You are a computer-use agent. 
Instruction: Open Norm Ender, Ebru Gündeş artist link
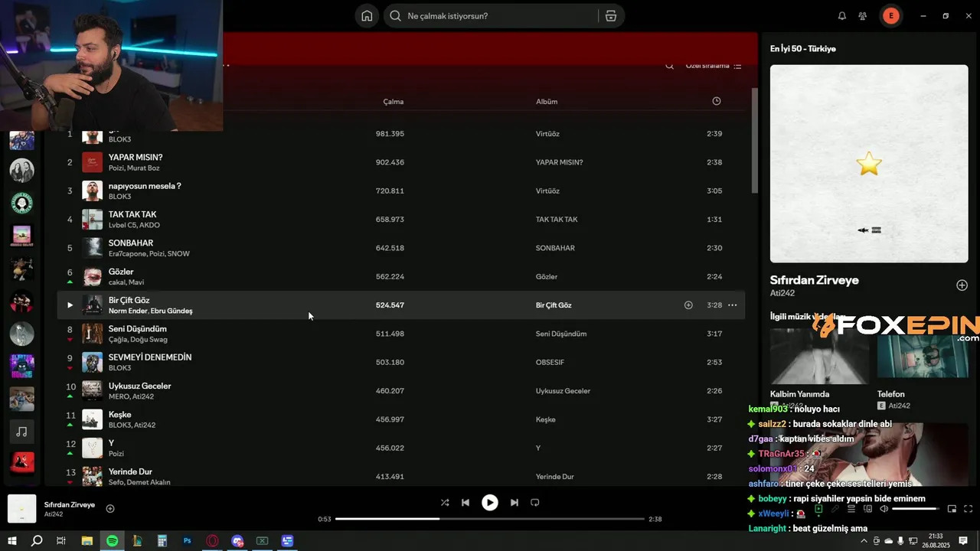(151, 311)
